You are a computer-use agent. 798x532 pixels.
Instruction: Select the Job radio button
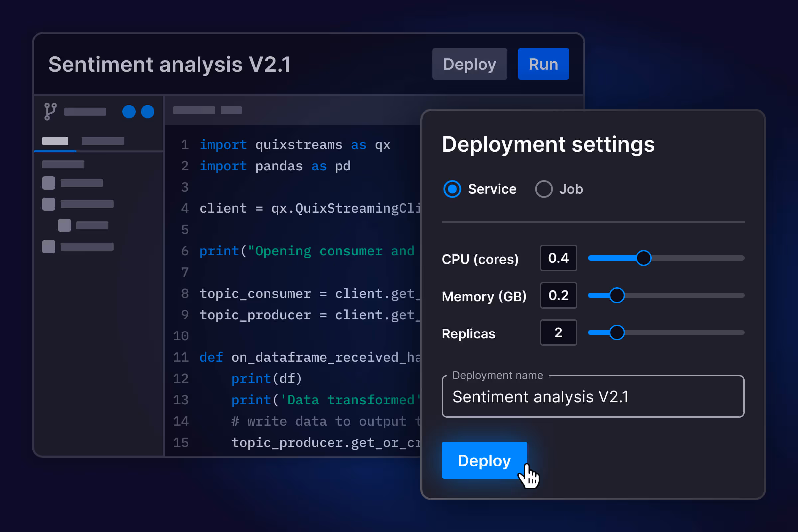pos(544,189)
